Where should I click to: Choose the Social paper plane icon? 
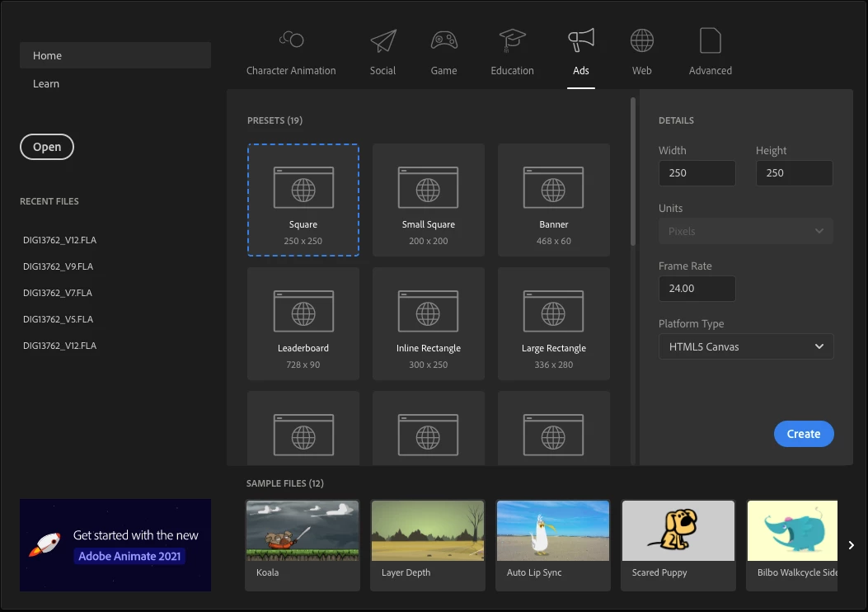383,40
